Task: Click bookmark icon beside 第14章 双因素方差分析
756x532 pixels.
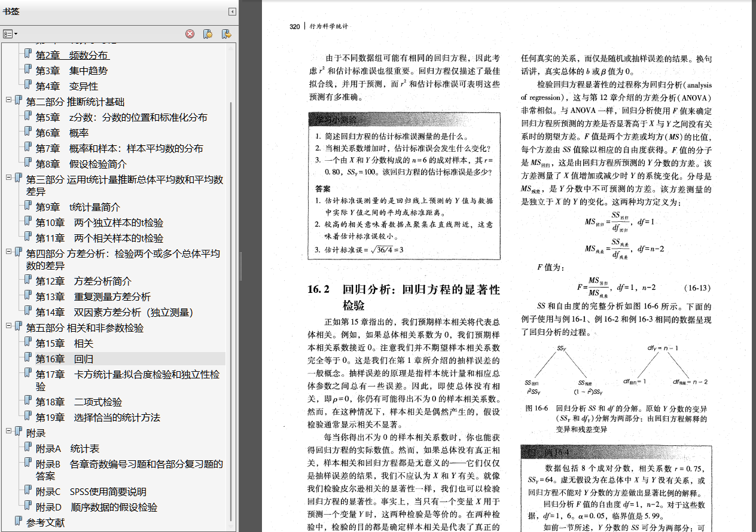Action: tap(28, 311)
